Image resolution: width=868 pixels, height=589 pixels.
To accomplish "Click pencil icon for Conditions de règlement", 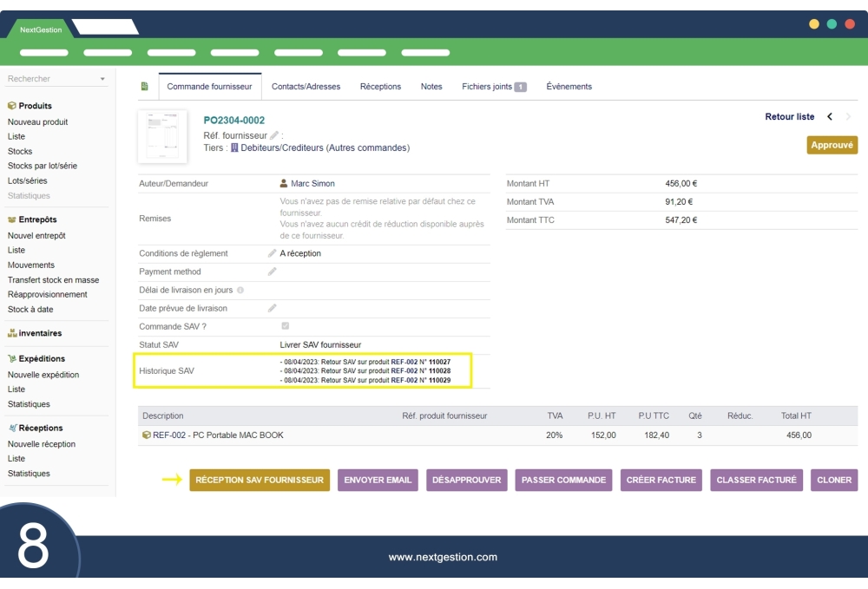I will [x=272, y=253].
